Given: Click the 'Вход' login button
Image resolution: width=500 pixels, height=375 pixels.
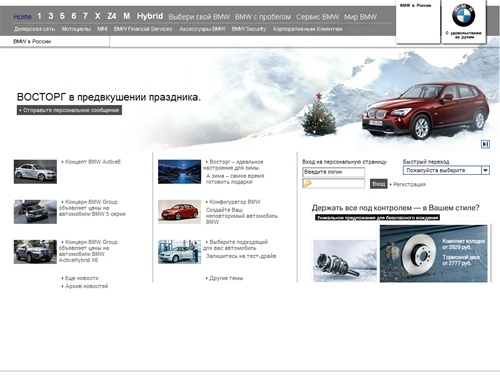Looking at the screenshot, I should click(379, 184).
